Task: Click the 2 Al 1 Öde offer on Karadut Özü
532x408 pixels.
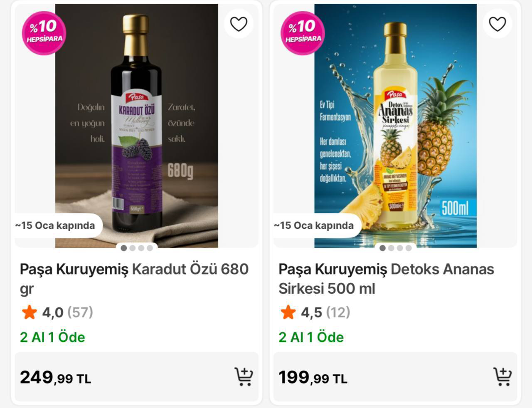Action: (x=52, y=337)
